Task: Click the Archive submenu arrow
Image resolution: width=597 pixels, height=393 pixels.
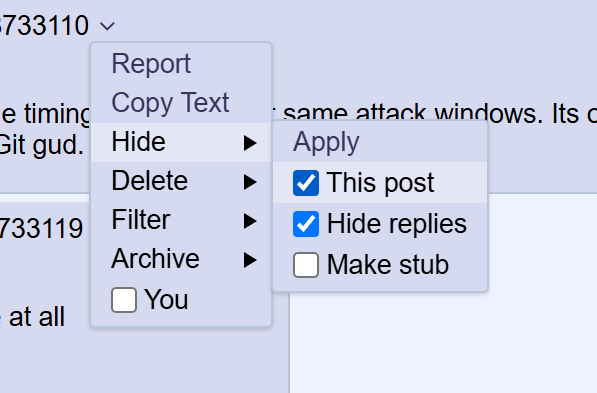Action: click(x=250, y=260)
